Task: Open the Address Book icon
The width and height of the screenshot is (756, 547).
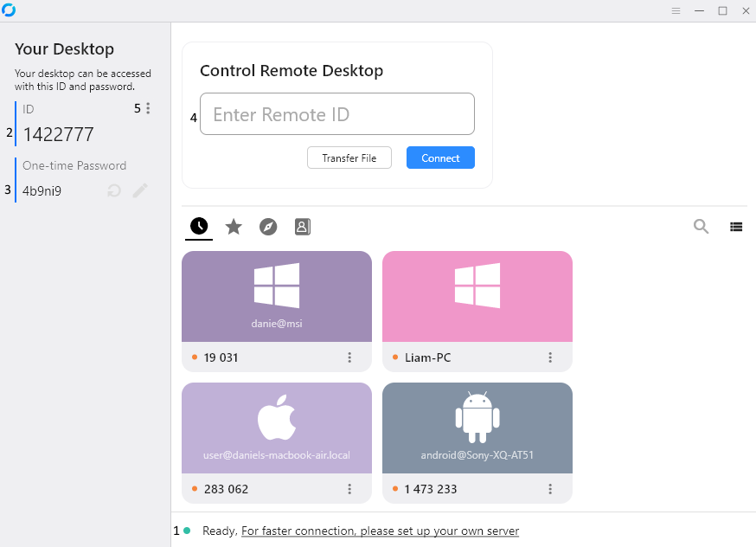Action: tap(302, 226)
